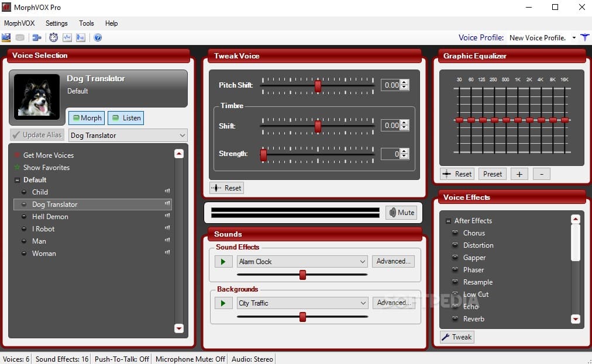592x364 pixels.
Task: Click the Tweak button under Voice Effects
Action: click(457, 337)
